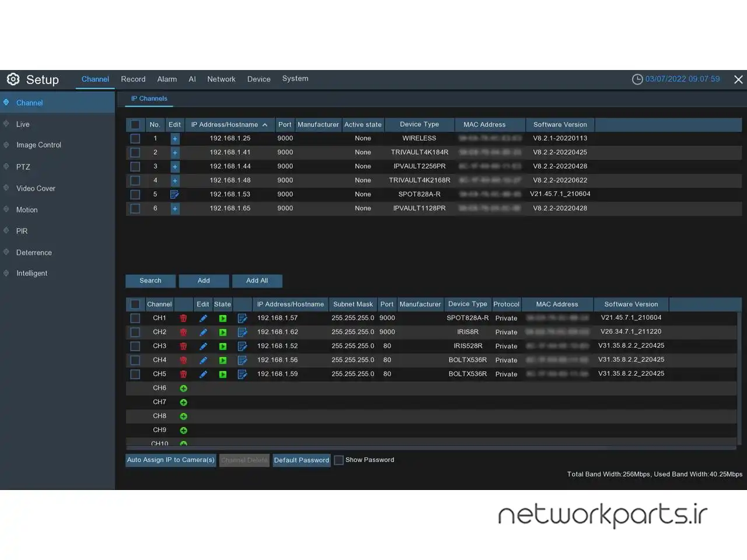Viewport: 747px width, 560px height.
Task: Delete channel CH1 with red trash icon
Action: (x=183, y=318)
